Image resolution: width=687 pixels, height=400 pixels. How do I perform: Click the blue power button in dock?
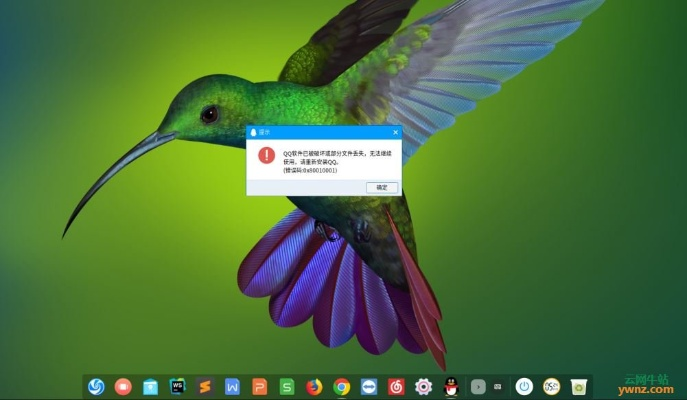click(523, 386)
